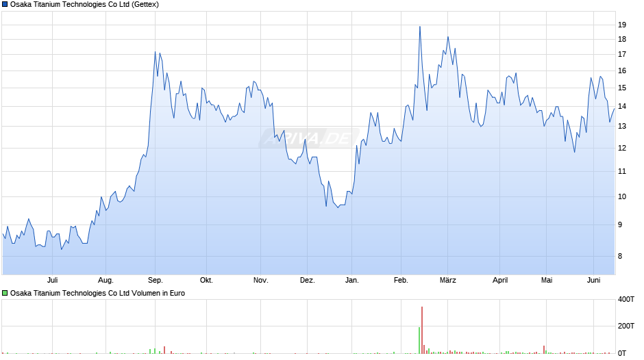
Task: Click the price axis value 13
Action: pyautogui.click(x=622, y=126)
